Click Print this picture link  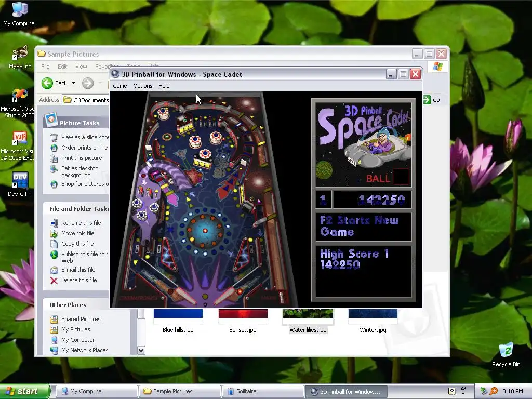[x=82, y=158]
